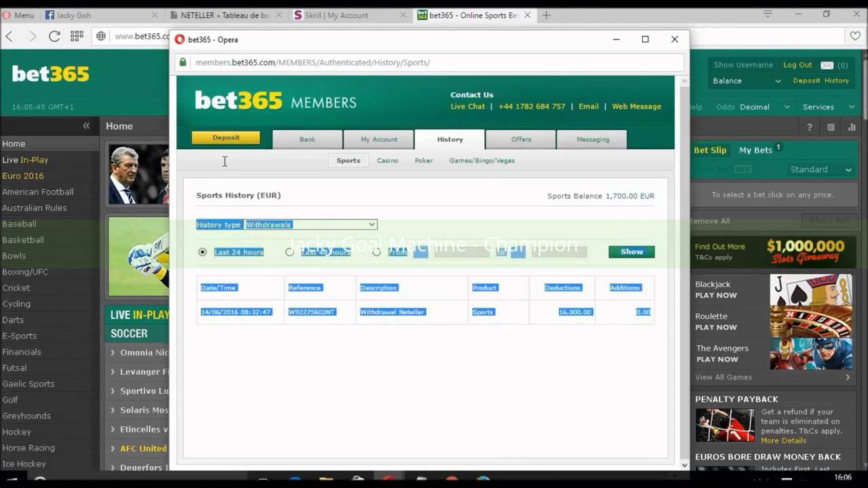The image size is (868, 488).
Task: Open the Bank tab
Action: click(x=307, y=139)
